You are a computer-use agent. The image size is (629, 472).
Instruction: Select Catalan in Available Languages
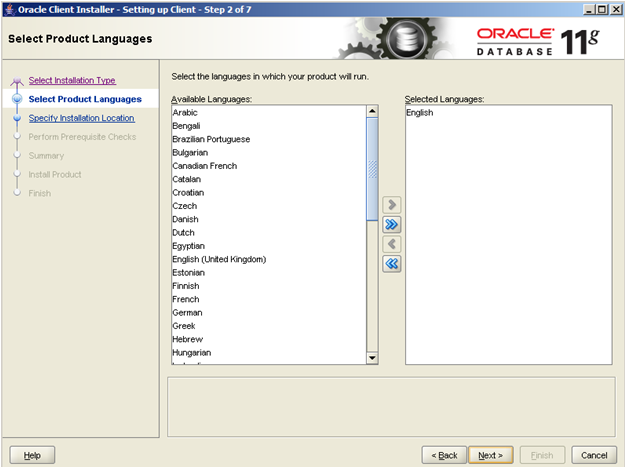point(269,179)
